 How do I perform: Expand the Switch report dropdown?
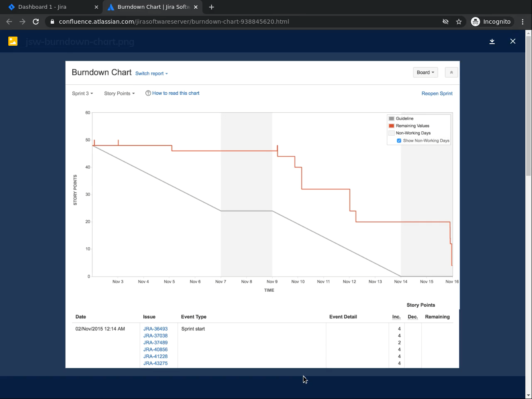[152, 74]
